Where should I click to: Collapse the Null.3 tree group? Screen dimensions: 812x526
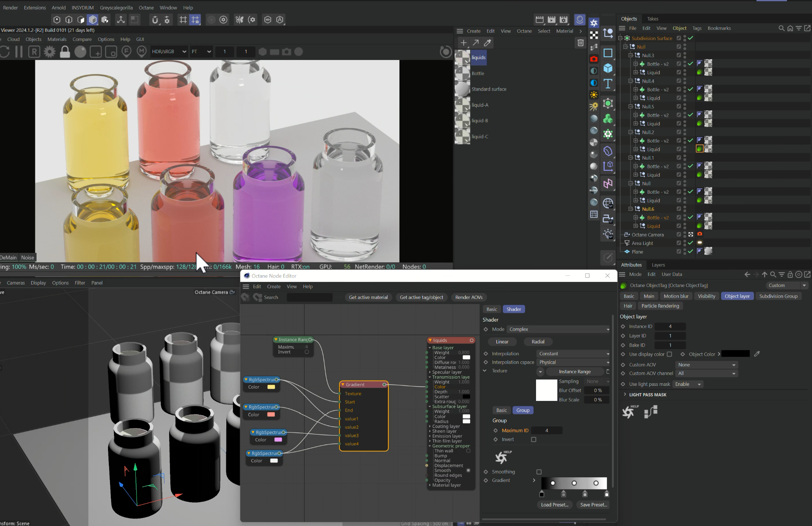click(630, 56)
